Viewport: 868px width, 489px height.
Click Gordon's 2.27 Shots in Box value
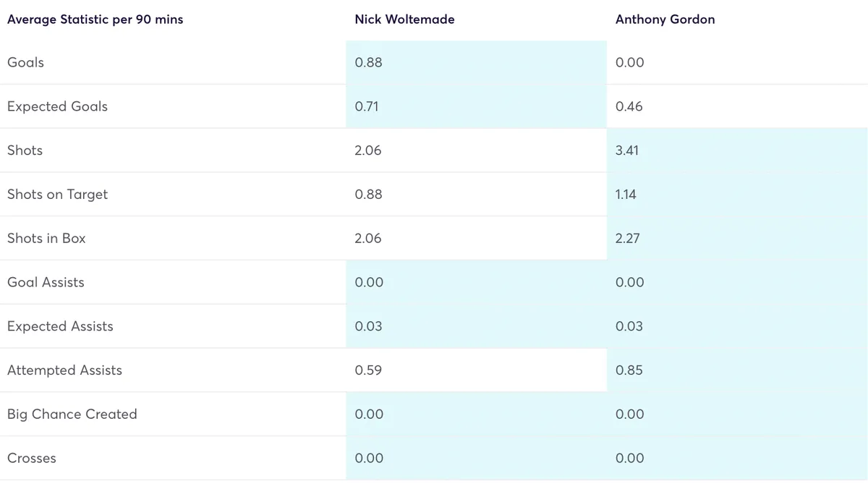627,238
